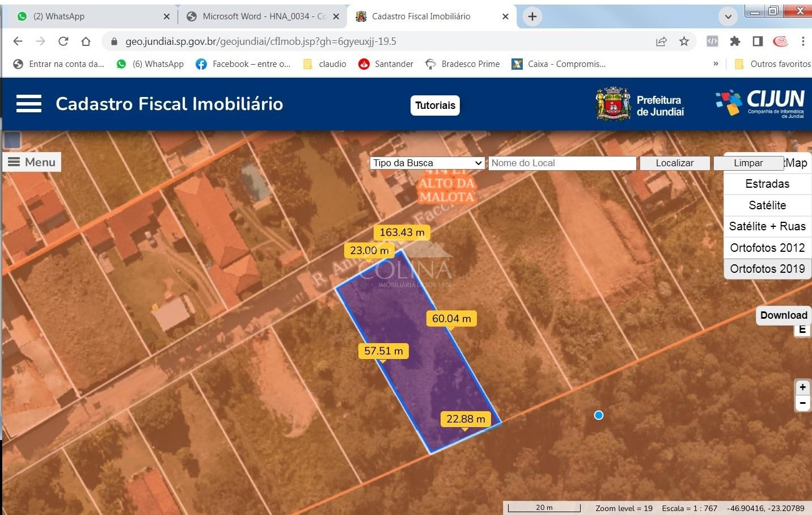Click the map zoom in plus button
This screenshot has height=515, width=812.
(x=802, y=387)
